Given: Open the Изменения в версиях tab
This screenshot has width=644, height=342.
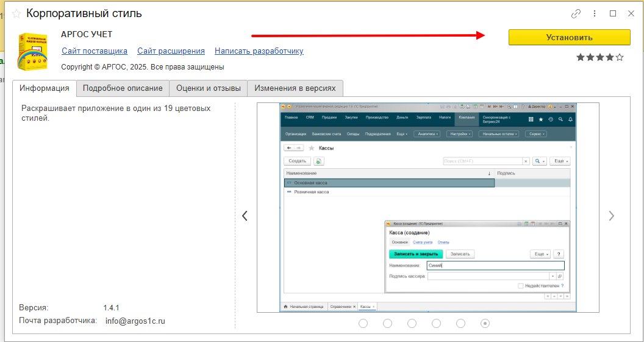Looking at the screenshot, I should 295,88.
